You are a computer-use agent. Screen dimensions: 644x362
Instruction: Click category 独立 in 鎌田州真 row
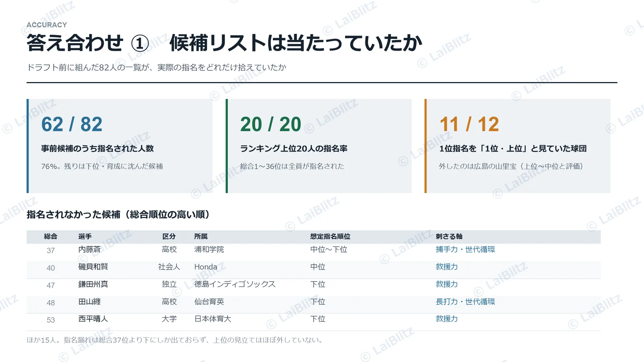[x=169, y=284]
